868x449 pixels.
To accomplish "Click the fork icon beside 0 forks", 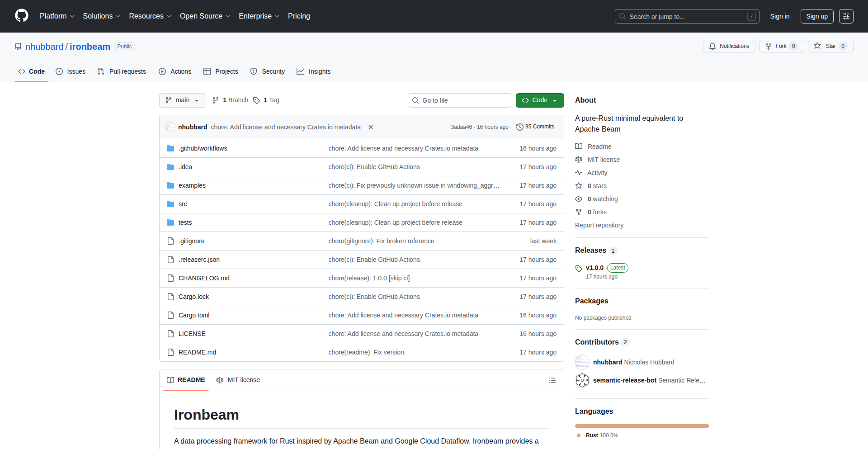I will (x=579, y=212).
